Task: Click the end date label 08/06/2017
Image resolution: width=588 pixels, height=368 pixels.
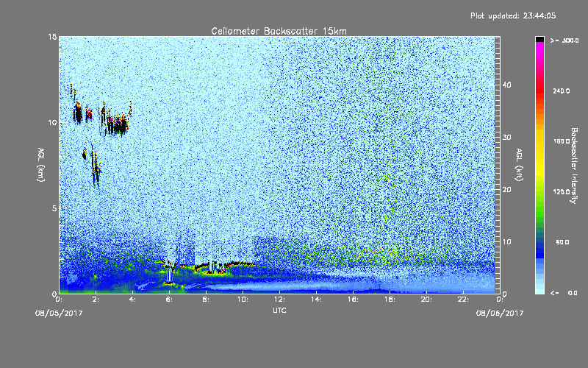Action: point(500,314)
